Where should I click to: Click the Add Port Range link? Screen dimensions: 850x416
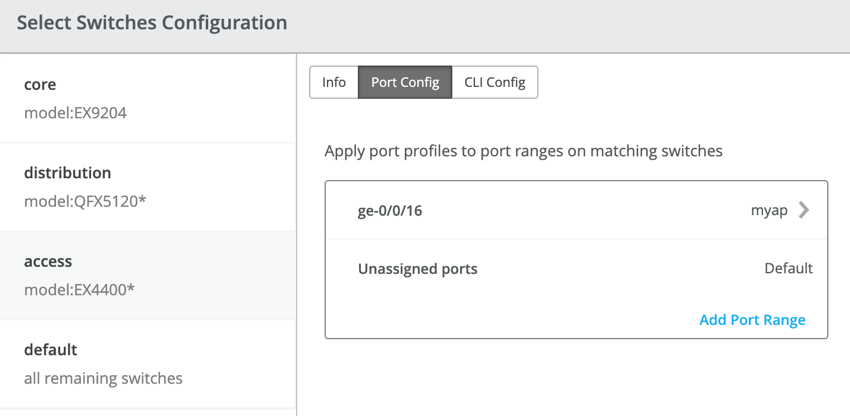(x=752, y=320)
